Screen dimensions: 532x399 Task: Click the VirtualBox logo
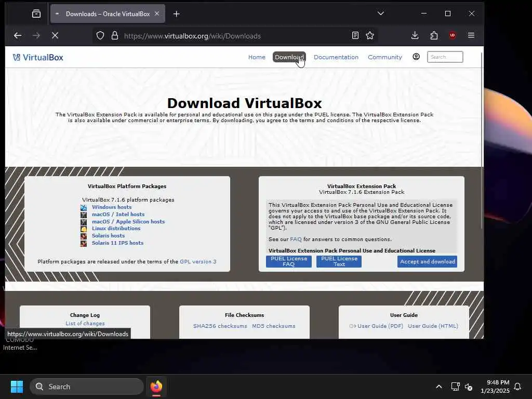pyautogui.click(x=38, y=57)
